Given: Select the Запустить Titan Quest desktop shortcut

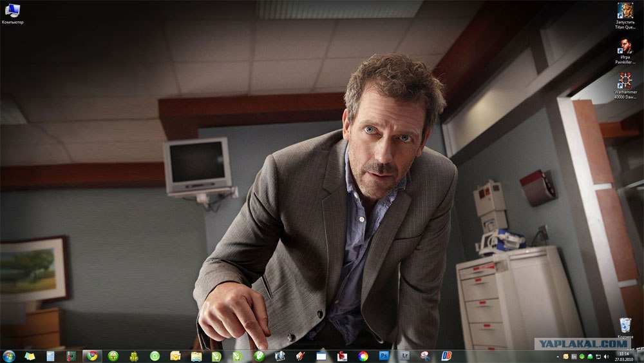Looking at the screenshot, I should 625,16.
